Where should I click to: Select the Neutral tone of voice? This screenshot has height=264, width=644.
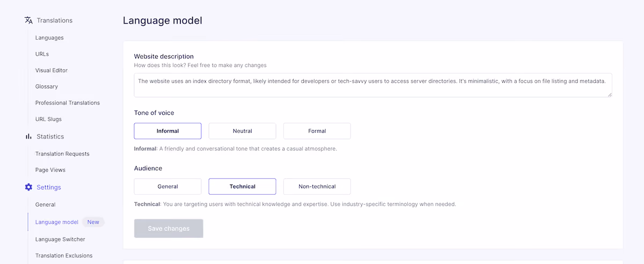[242, 131]
